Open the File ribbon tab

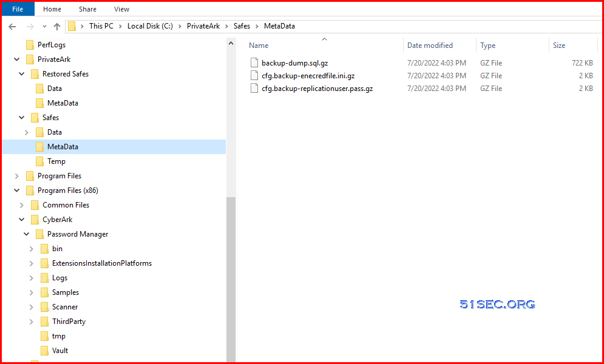click(x=18, y=9)
